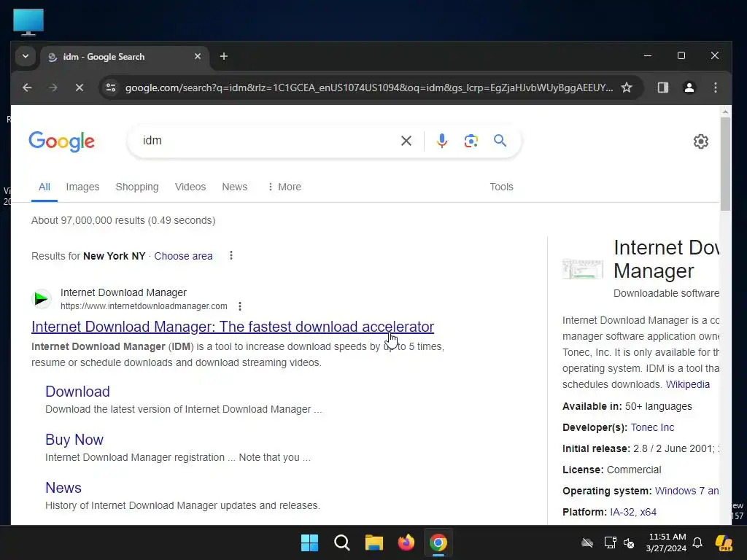Image resolution: width=747 pixels, height=560 pixels.
Task: Open a new tab with plus button
Action: [223, 57]
